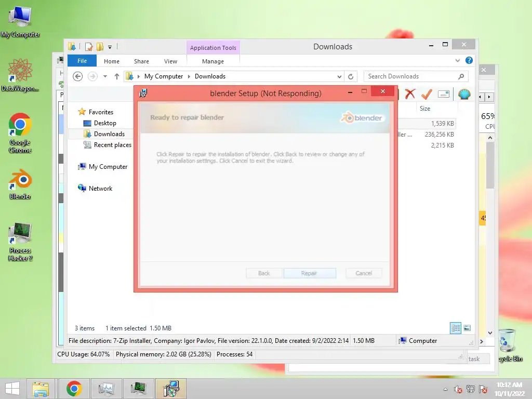
Task: Click the blender Setup installer title icon
Action: (x=143, y=93)
